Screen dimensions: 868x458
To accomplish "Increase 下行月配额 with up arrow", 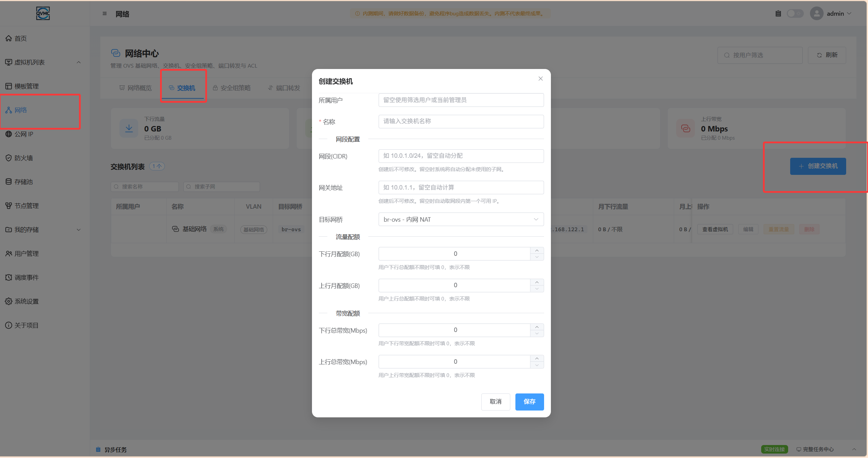I will tap(537, 251).
